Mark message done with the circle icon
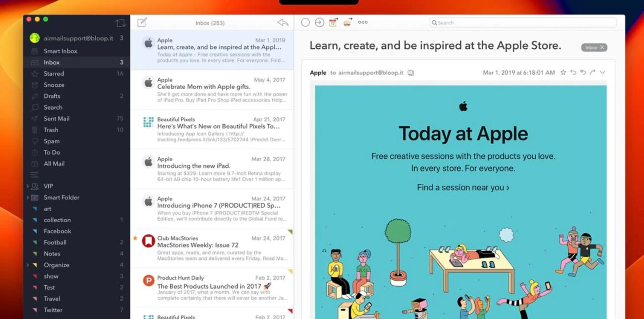Viewport: 644px width, 319px height. (x=305, y=22)
